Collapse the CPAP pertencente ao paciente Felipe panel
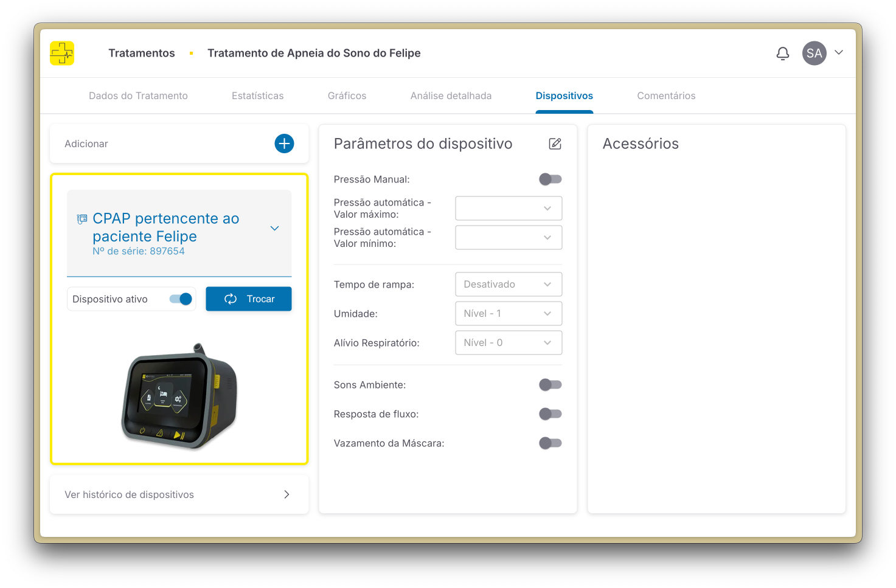Image resolution: width=896 pixels, height=588 pixels. click(x=274, y=227)
